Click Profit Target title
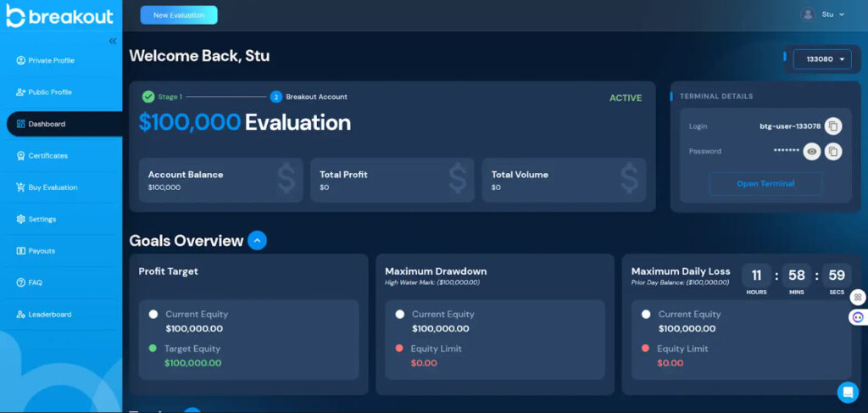This screenshot has height=413, width=868. pyautogui.click(x=169, y=271)
